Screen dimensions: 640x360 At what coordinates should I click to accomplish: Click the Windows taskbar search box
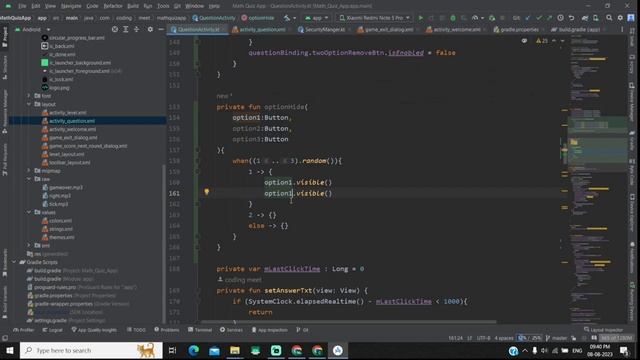[91, 350]
